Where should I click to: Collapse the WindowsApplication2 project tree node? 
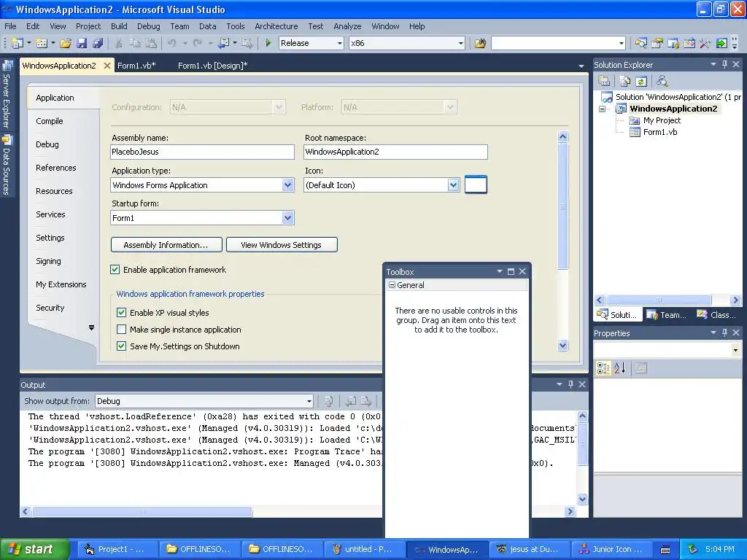click(602, 109)
